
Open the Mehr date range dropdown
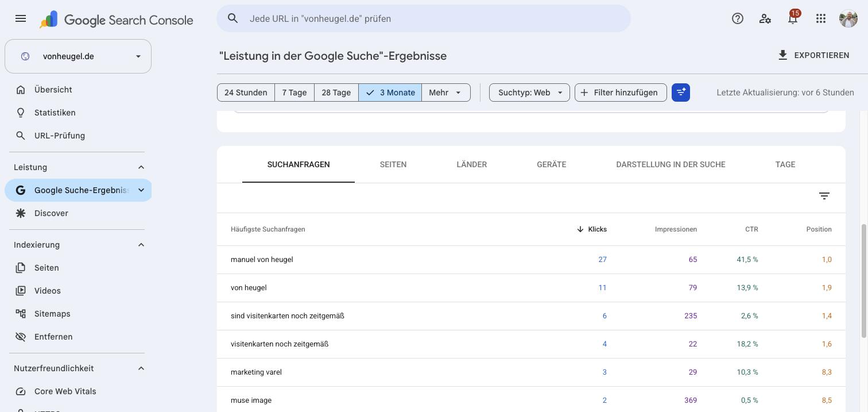click(x=446, y=93)
